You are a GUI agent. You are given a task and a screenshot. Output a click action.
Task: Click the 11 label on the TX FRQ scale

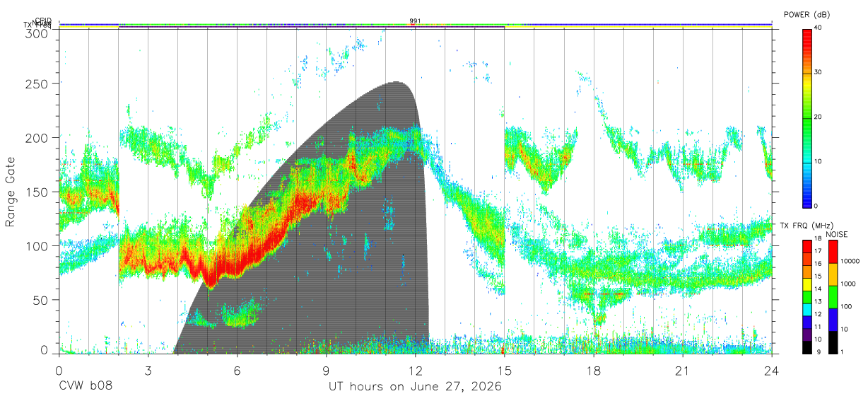tap(819, 327)
